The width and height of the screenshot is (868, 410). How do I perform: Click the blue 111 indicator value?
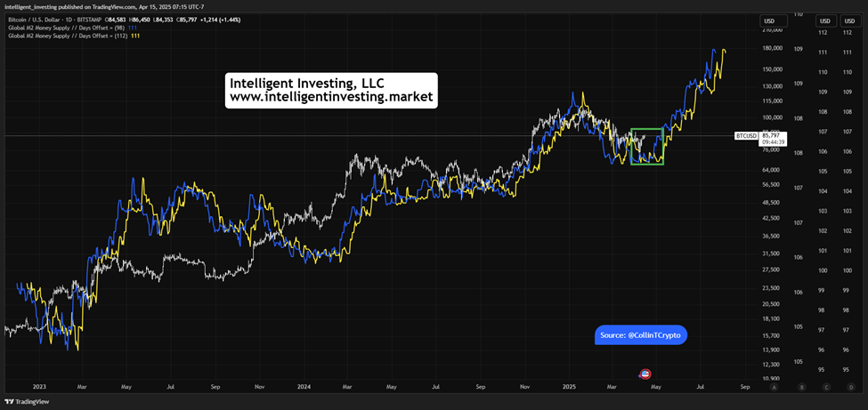point(132,28)
